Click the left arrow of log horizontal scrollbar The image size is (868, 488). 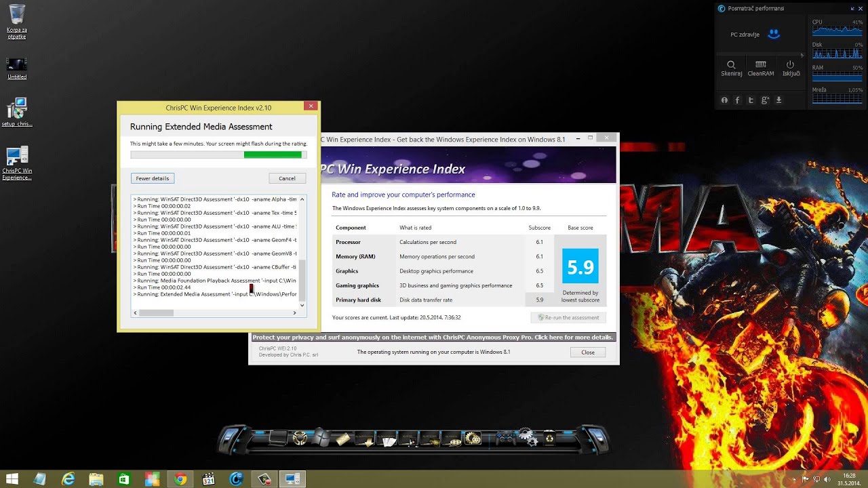click(x=135, y=312)
